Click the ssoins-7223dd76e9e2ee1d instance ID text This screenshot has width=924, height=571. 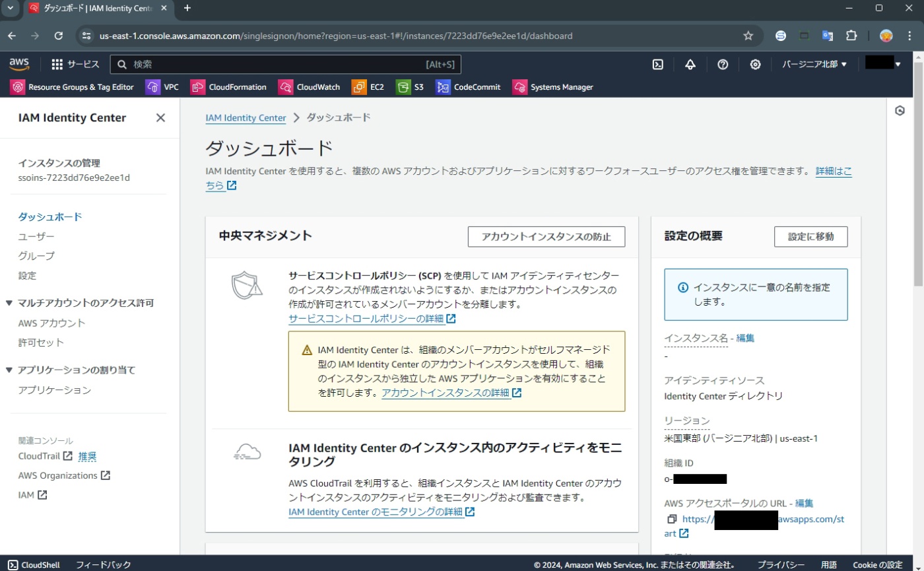[x=74, y=178]
